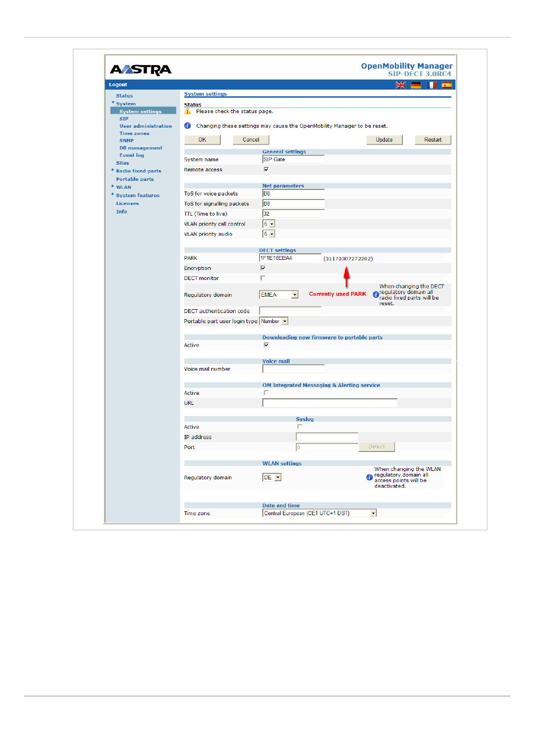The image size is (535, 756).
Task: Open DECT Regulatory domain EMEA dropdown
Action: pyautogui.click(x=279, y=295)
